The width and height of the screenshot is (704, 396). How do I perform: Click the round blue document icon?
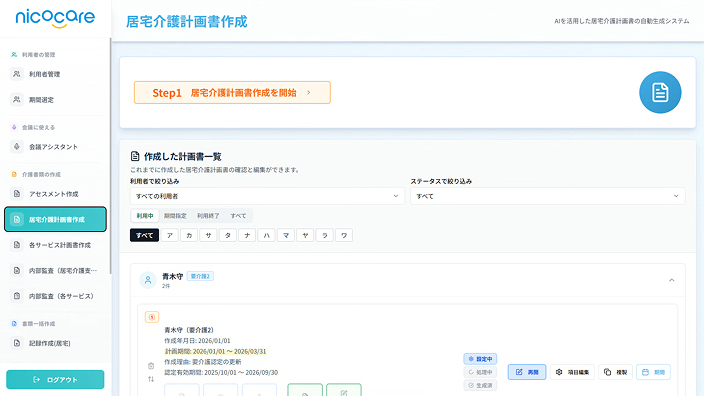(x=660, y=92)
